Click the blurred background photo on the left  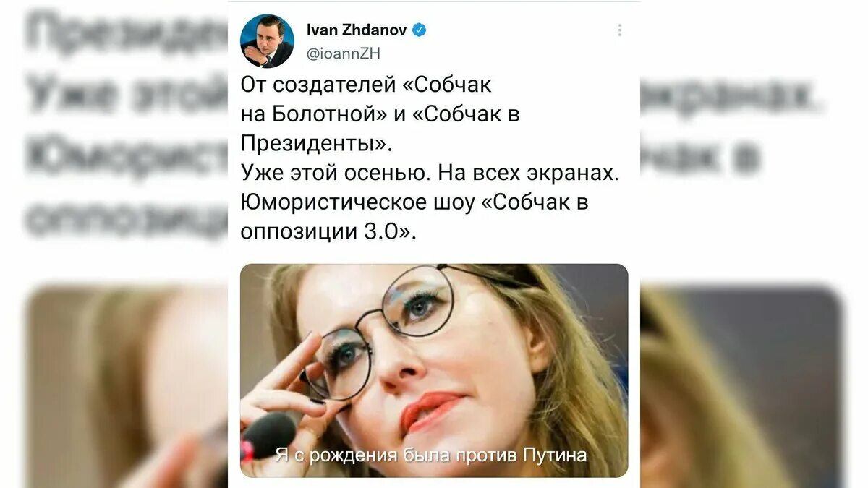[x=127, y=387]
